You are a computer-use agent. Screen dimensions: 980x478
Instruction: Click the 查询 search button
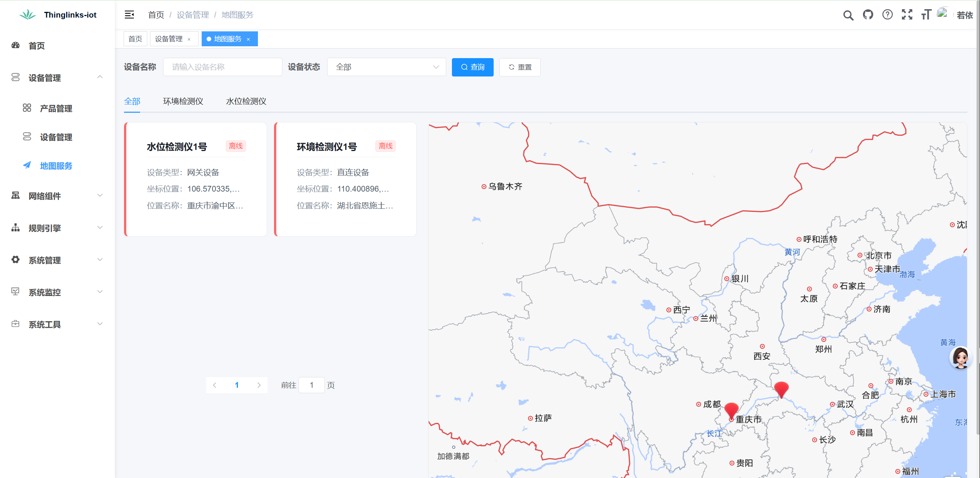pos(473,67)
